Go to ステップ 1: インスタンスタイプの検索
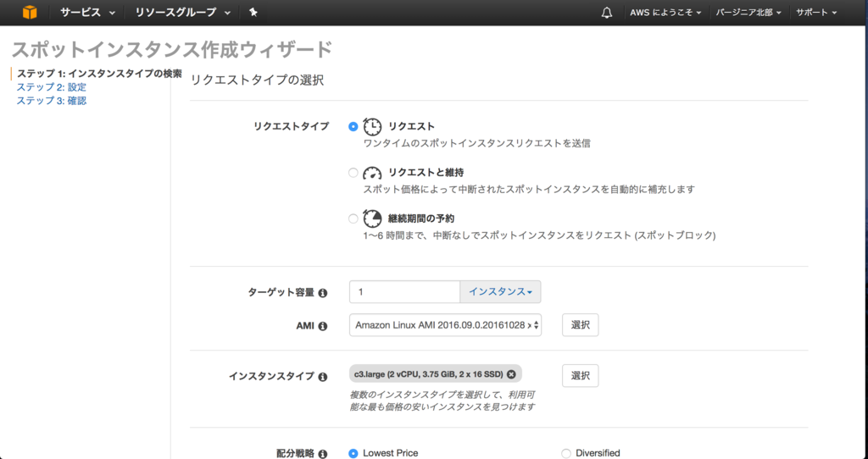The height and width of the screenshot is (459, 868). (x=99, y=74)
